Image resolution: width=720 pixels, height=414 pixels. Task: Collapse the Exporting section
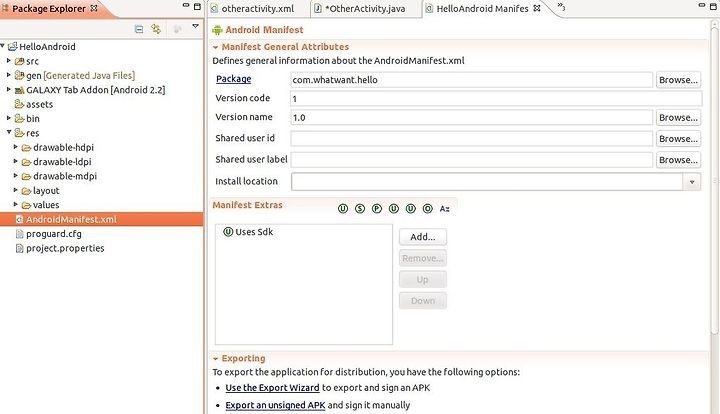215,359
